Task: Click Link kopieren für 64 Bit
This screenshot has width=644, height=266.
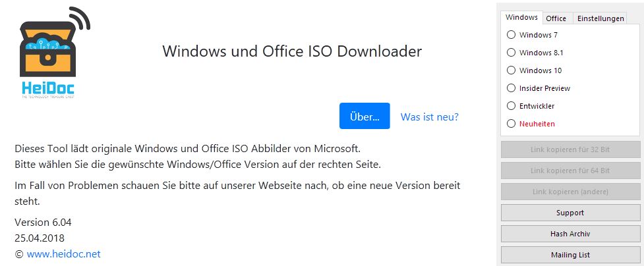Action: click(x=570, y=171)
